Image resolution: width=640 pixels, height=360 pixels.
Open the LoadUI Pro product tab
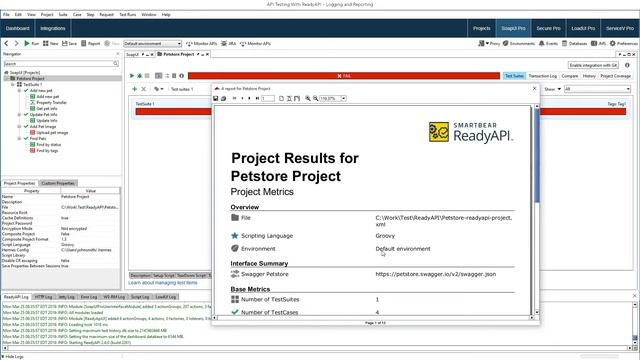[583, 28]
